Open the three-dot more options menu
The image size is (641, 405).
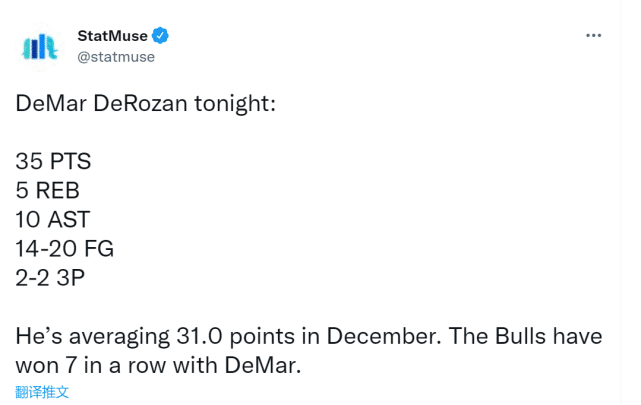point(593,35)
